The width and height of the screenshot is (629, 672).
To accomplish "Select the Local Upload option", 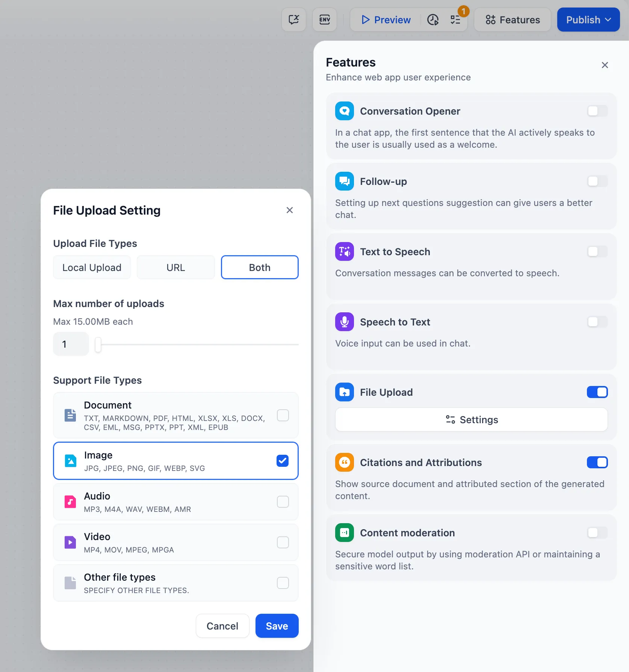I will 92,267.
